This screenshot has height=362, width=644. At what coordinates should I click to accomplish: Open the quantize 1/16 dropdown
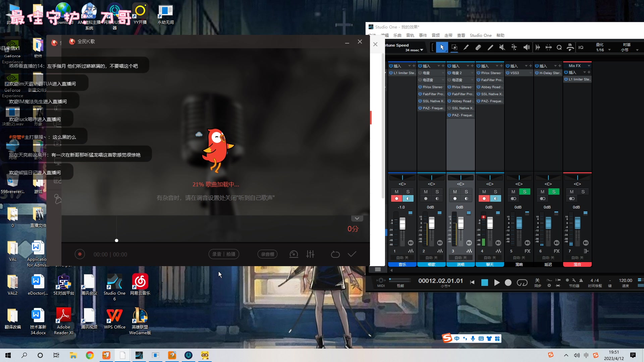pos(609,50)
